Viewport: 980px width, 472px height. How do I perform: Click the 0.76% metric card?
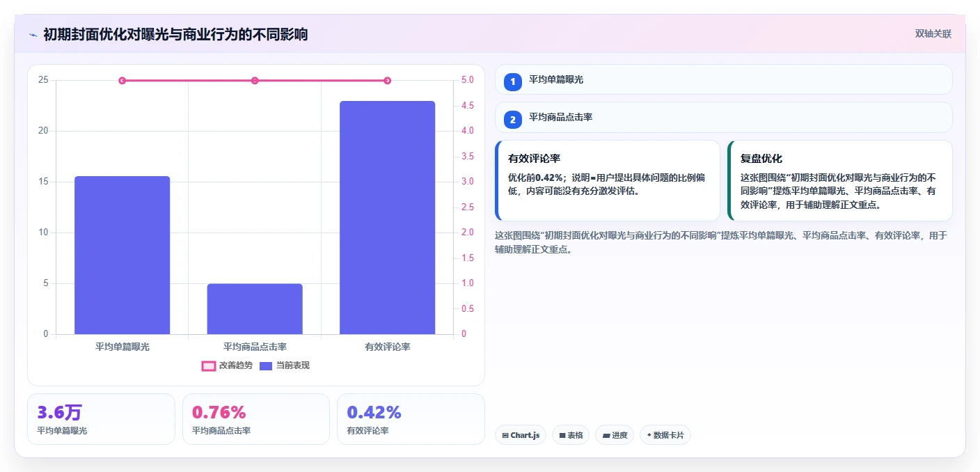coord(255,418)
